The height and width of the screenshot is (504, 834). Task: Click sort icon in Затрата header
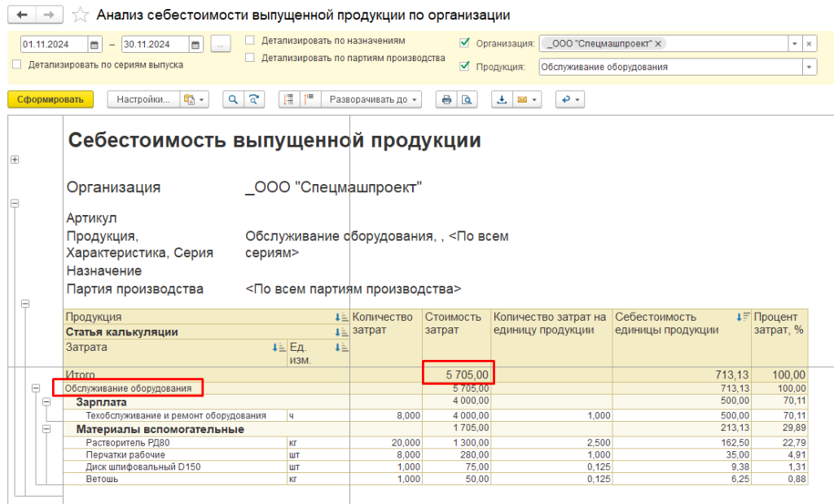(279, 347)
